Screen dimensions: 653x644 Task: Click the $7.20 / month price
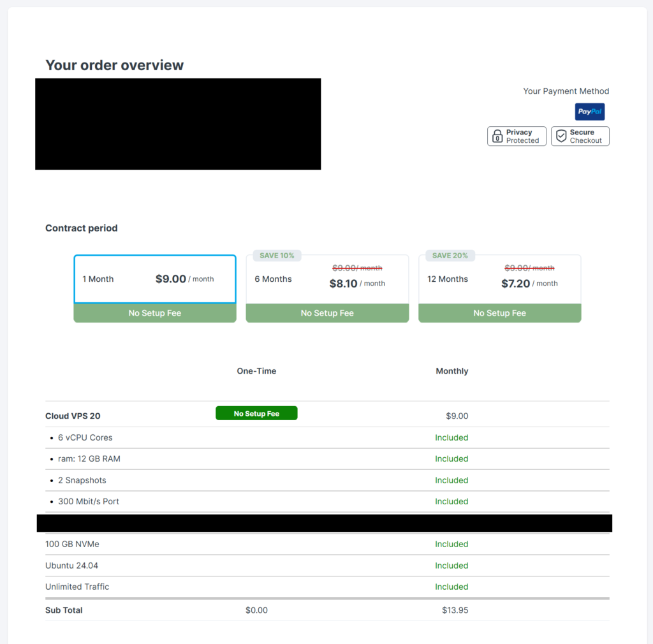coord(529,284)
